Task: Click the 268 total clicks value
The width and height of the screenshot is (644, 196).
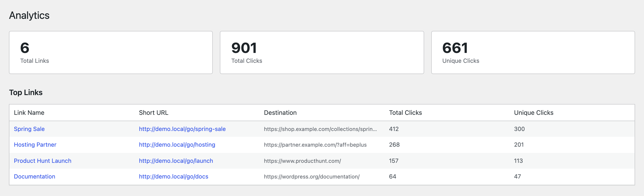Action: coord(394,145)
